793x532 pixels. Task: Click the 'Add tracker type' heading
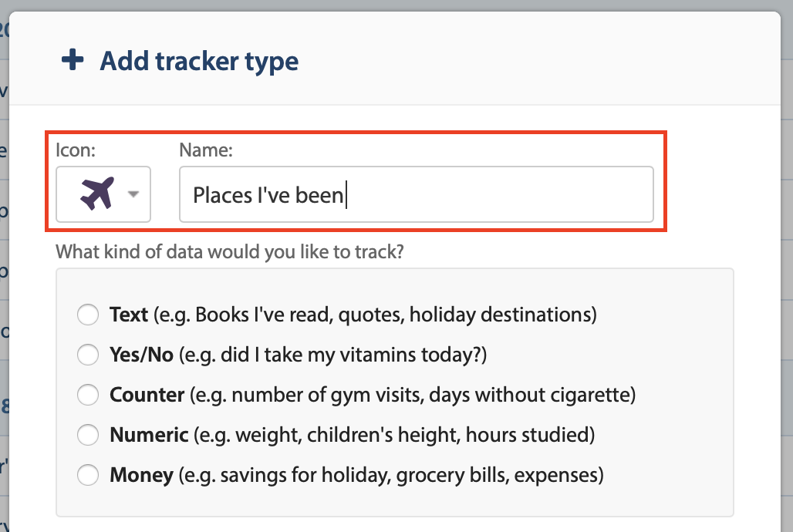click(x=198, y=61)
